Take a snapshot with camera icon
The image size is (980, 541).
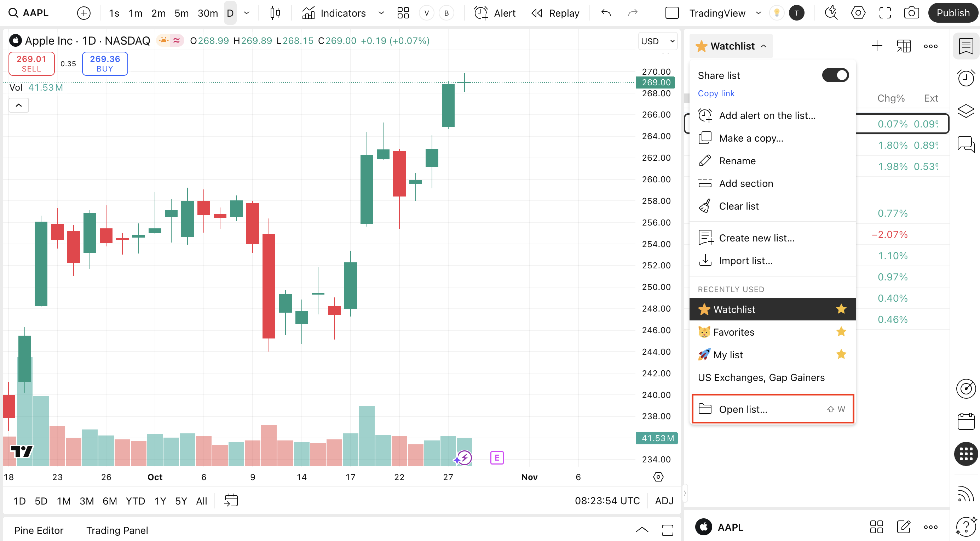pos(911,13)
